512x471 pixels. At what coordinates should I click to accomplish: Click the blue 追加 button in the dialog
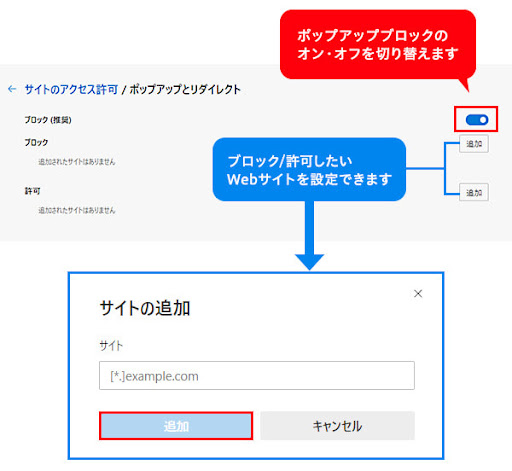(x=176, y=426)
